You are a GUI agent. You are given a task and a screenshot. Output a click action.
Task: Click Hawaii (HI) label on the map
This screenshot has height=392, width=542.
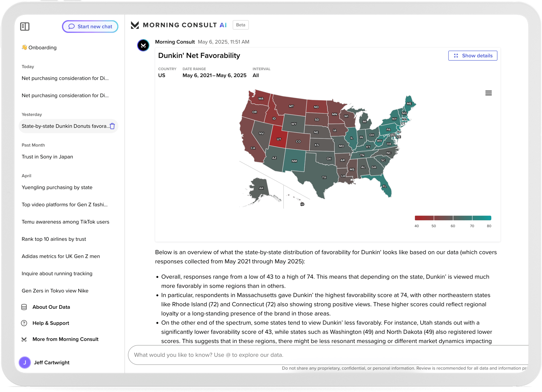302,204
